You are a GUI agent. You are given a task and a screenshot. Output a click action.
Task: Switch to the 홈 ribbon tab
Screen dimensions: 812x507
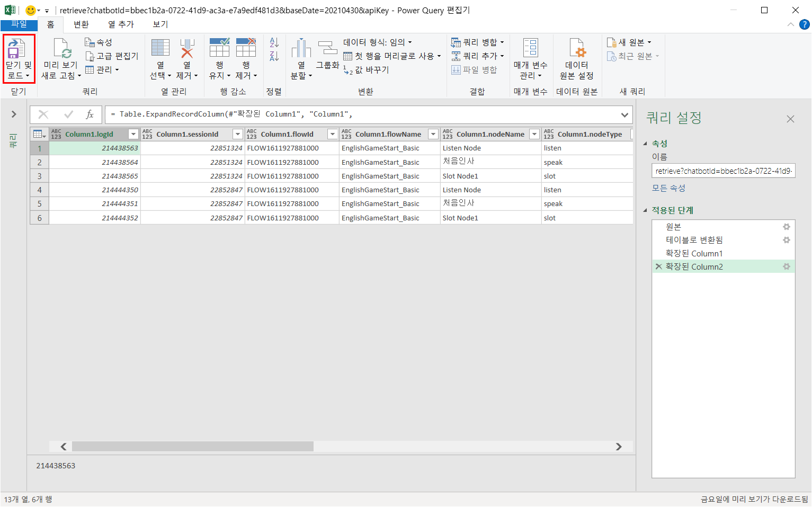click(x=50, y=24)
